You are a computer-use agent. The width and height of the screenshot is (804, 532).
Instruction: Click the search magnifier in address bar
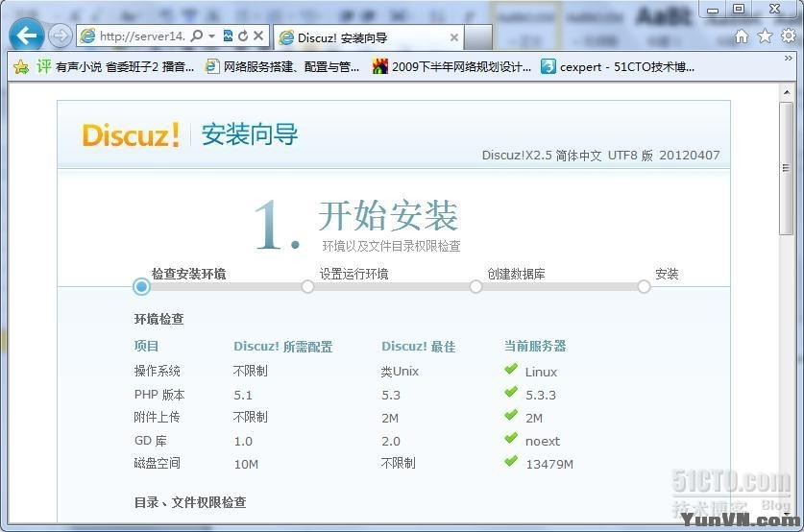point(196,36)
